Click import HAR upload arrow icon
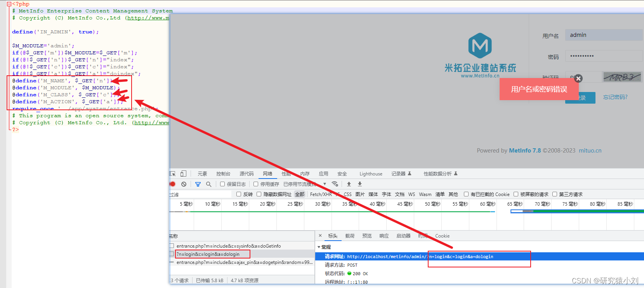 click(349, 184)
